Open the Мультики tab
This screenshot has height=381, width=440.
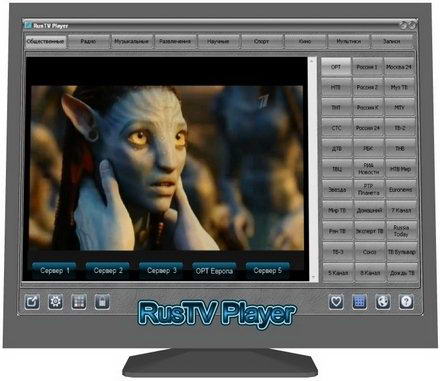[348, 42]
